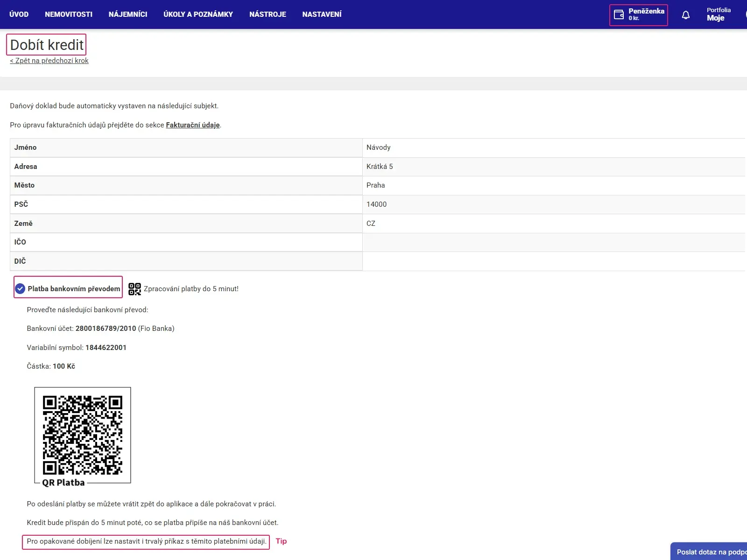The height and width of the screenshot is (560, 747).
Task: Click the trvalý příkaz tip sentence
Action: [x=146, y=541]
